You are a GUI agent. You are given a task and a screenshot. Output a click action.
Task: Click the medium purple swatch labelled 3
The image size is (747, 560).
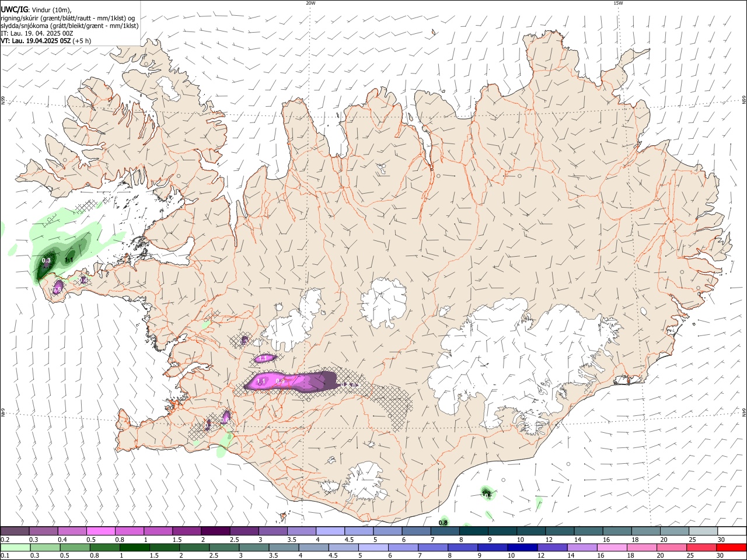point(273,531)
